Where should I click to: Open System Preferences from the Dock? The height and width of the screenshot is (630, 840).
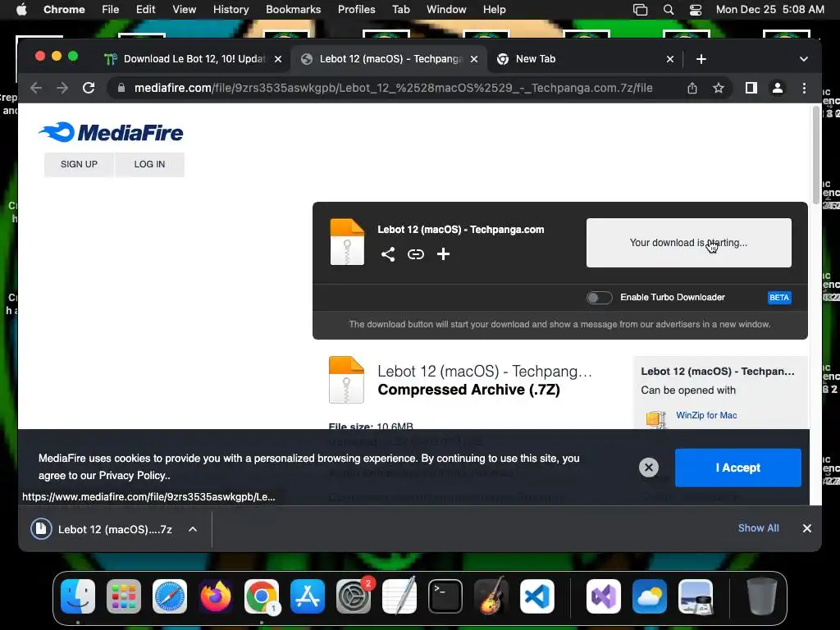(354, 596)
